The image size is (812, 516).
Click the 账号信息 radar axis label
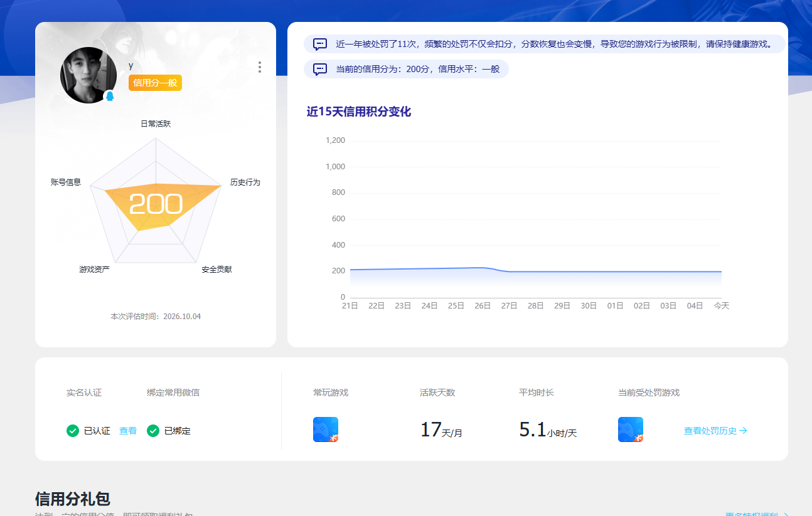66,182
